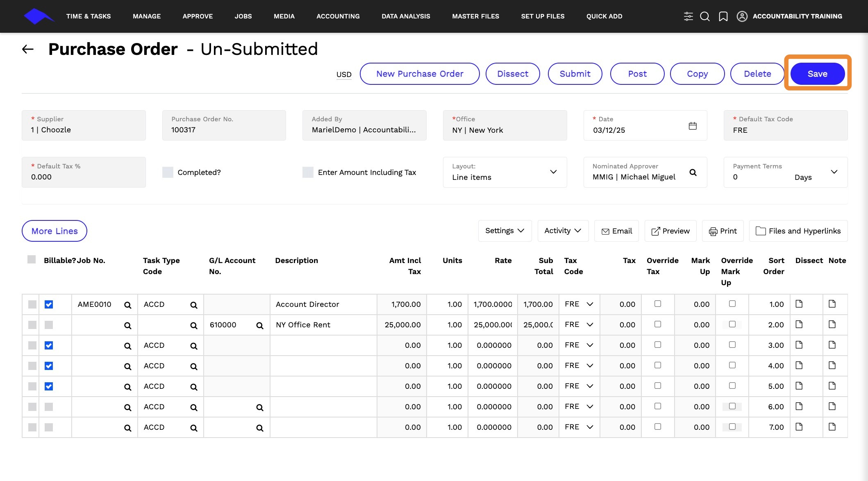Tick the Completed? checkbox
Viewport: 868px width, 481px height.
(x=168, y=172)
